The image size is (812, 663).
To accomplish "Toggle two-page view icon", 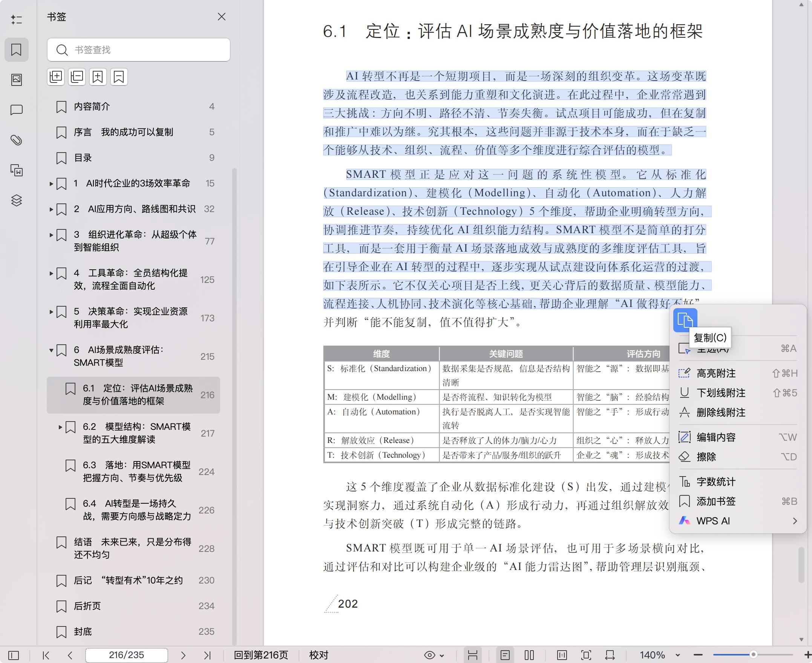I will 529,655.
